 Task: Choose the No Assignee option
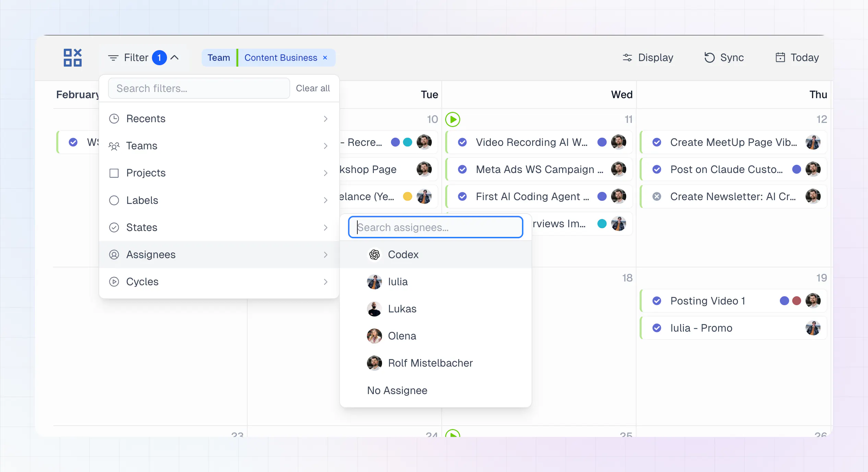pyautogui.click(x=436, y=390)
